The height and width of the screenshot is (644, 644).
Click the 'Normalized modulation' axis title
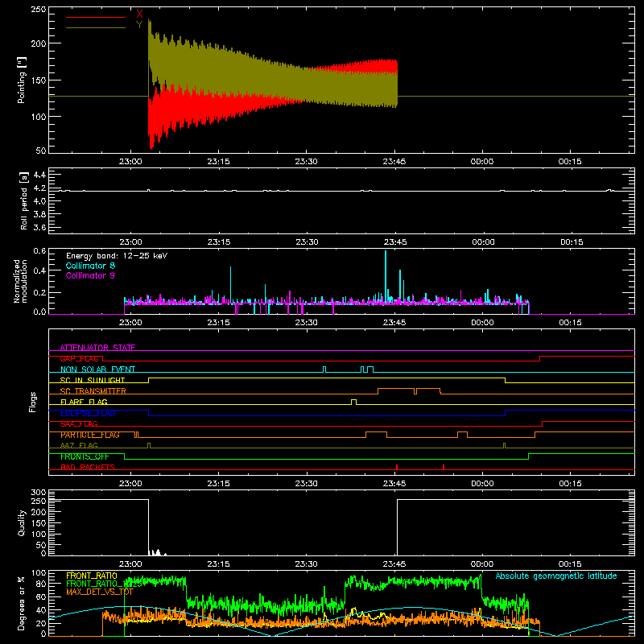pyautogui.click(x=20, y=281)
